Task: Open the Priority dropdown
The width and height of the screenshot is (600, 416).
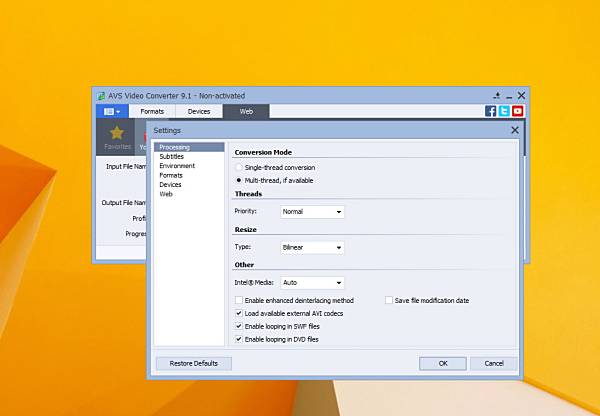Action: pos(312,212)
